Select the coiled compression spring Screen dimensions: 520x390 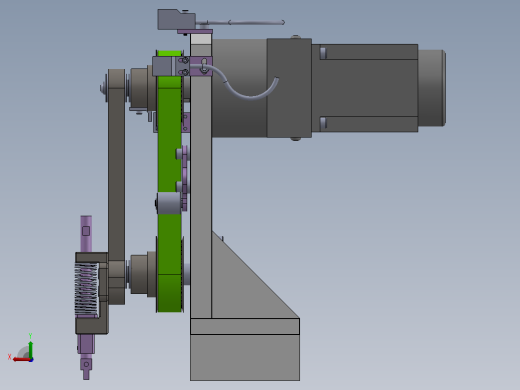coord(87,289)
